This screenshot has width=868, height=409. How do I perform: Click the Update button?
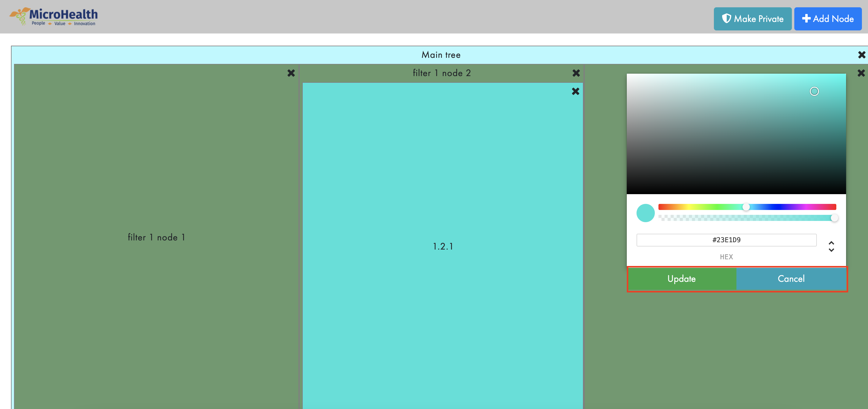(681, 279)
